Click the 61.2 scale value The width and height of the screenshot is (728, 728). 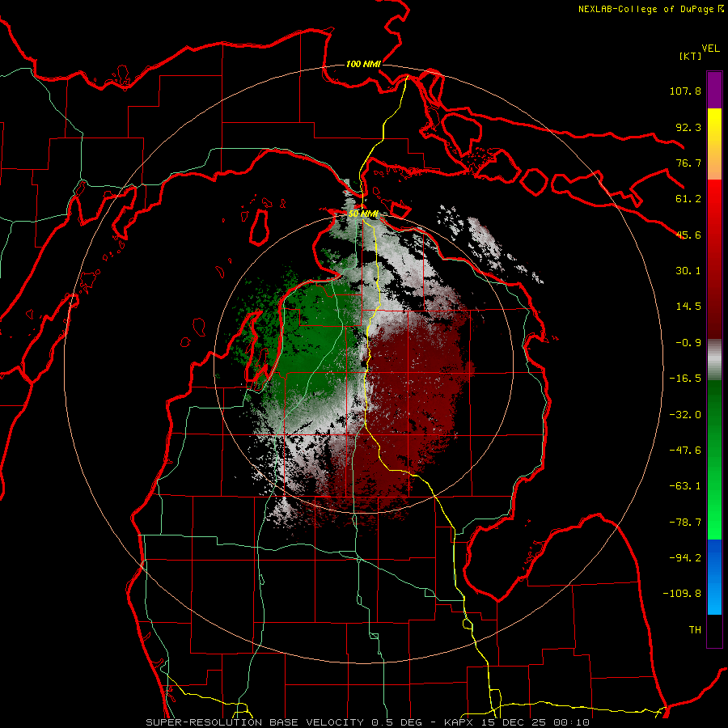click(688, 199)
